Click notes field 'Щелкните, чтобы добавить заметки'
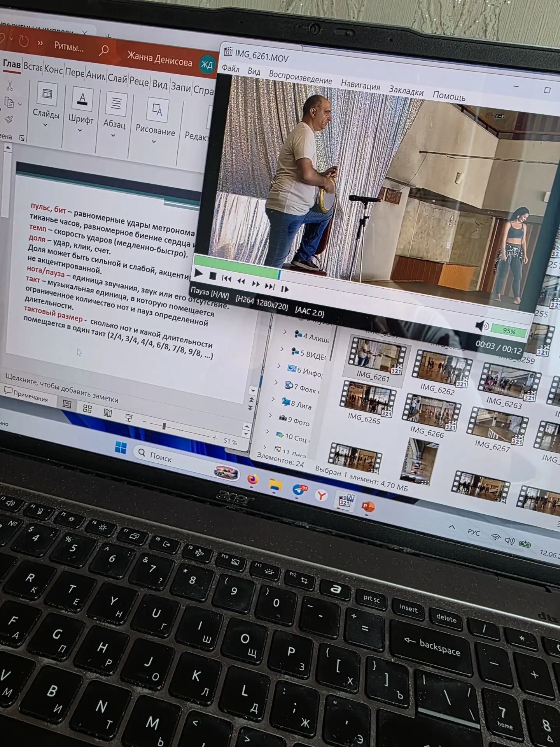Viewport: 560px width, 747px height. pyautogui.click(x=62, y=388)
